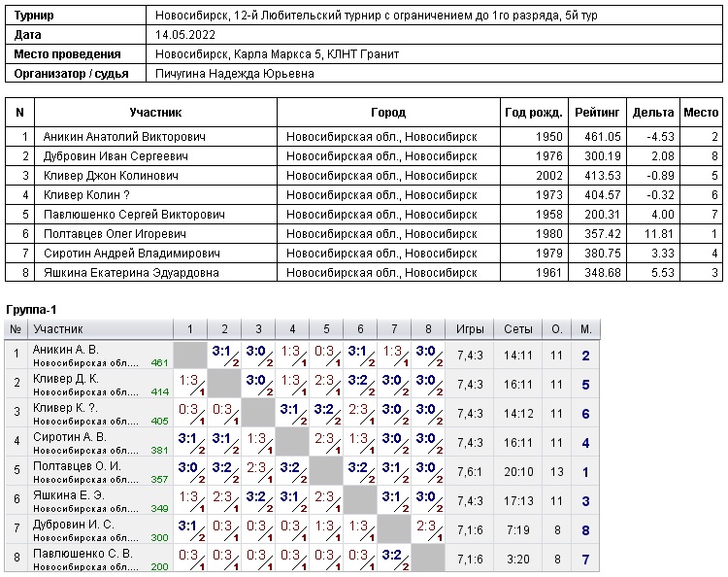Image resolution: width=728 pixels, height=577 pixels.
Task: Click sets total '17:13' in Яшкина row
Action: [518, 501]
